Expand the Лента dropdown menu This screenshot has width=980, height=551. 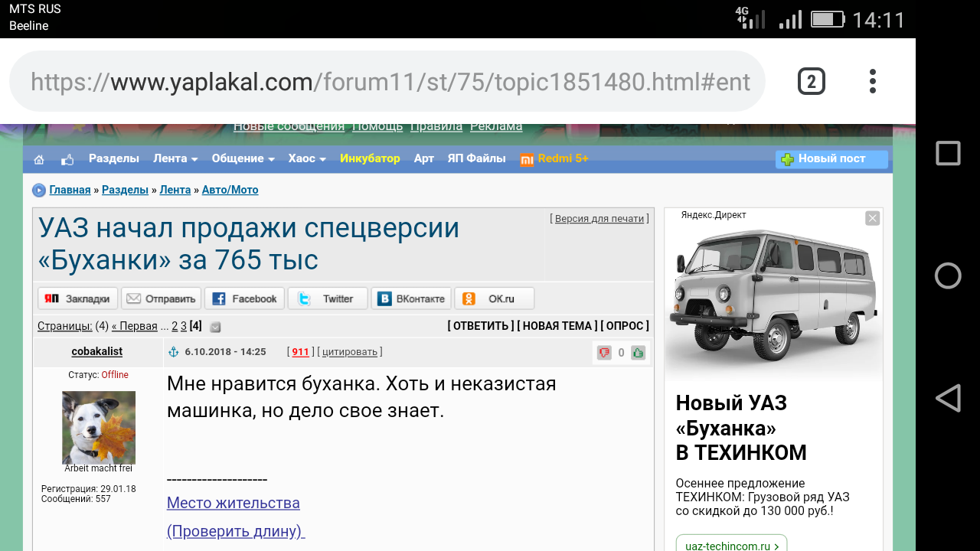click(x=175, y=158)
